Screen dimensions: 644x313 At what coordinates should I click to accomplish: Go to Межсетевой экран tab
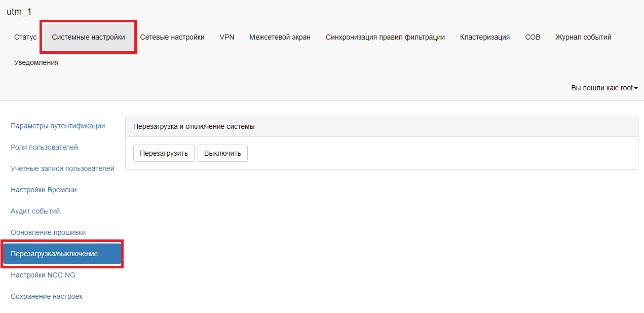point(280,37)
